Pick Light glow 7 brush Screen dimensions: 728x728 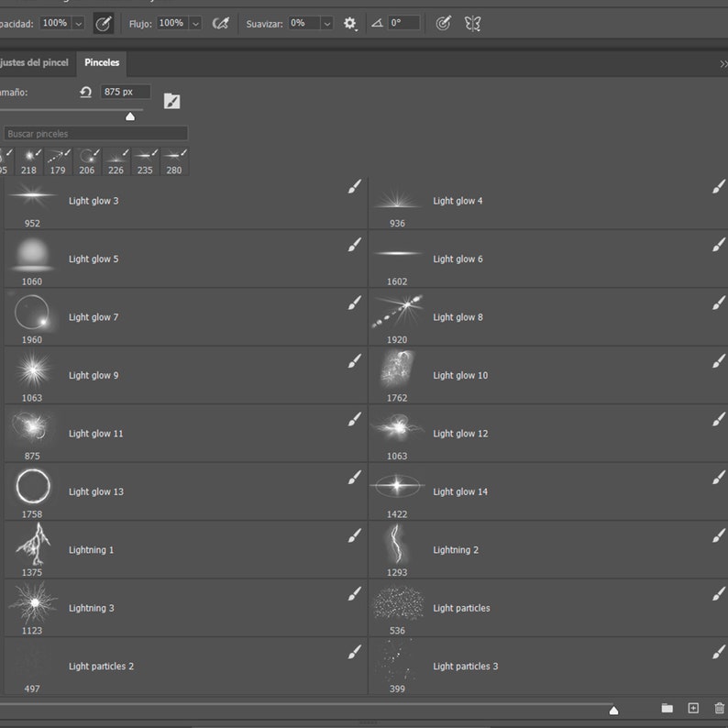(186, 317)
